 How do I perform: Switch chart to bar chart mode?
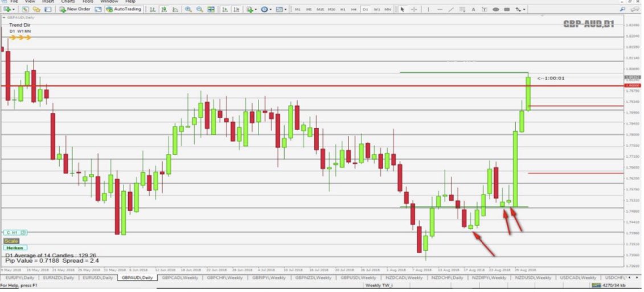153,9
